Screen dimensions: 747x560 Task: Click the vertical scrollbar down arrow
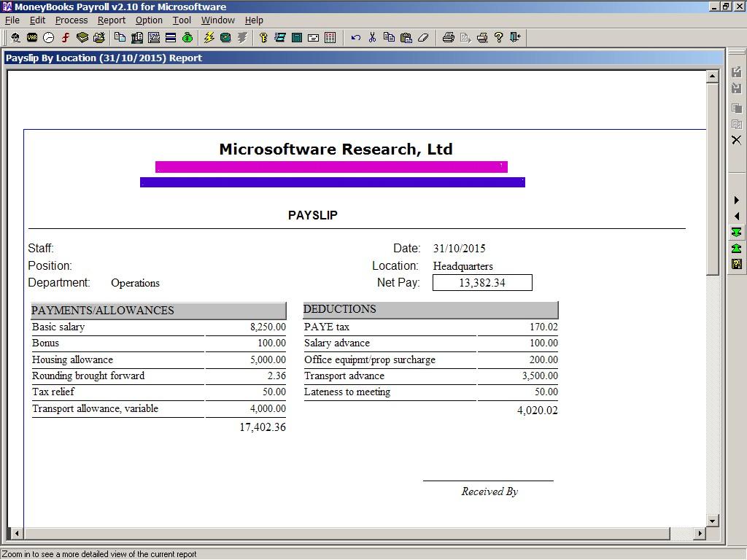click(x=713, y=521)
